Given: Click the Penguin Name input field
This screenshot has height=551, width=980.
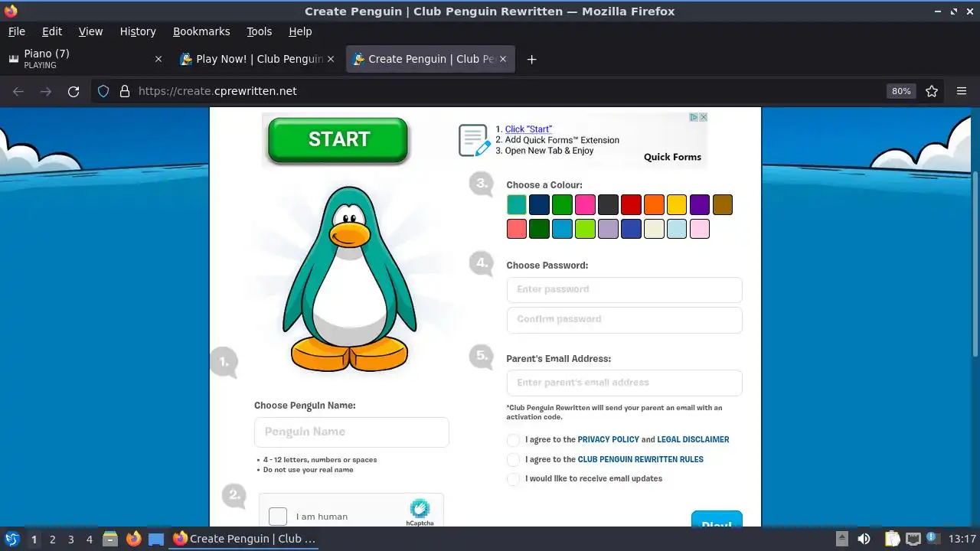Looking at the screenshot, I should 351,432.
